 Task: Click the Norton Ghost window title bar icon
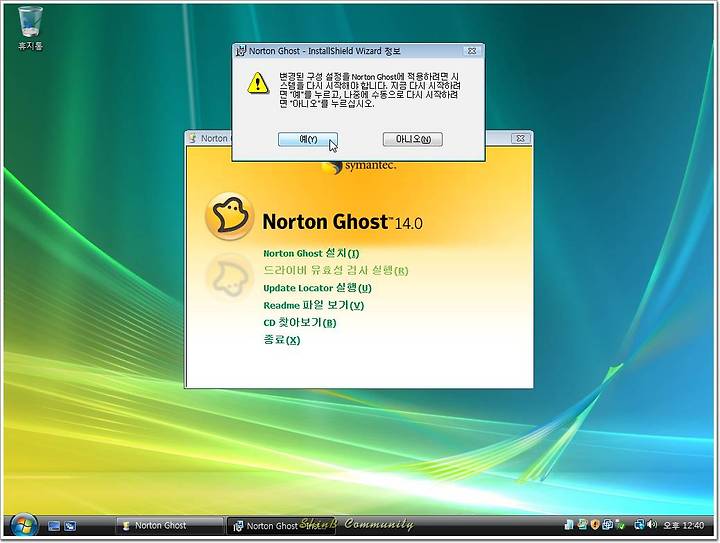(193, 138)
